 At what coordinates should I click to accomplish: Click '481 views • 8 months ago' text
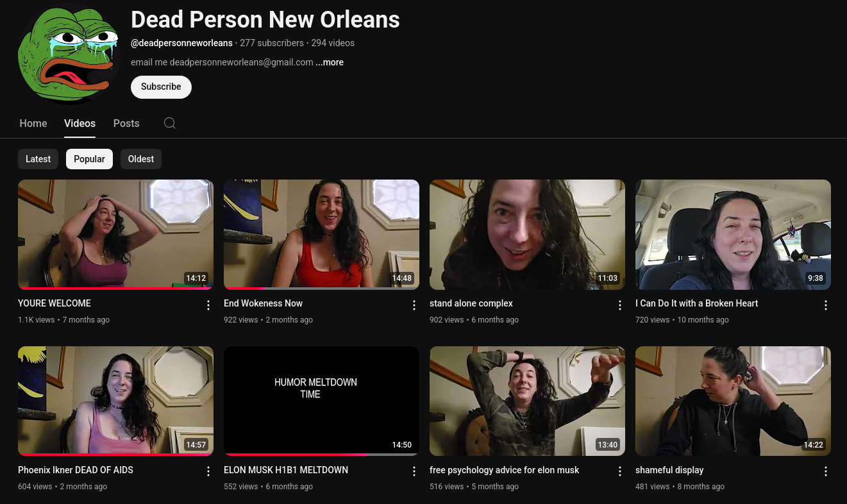pyautogui.click(x=680, y=487)
